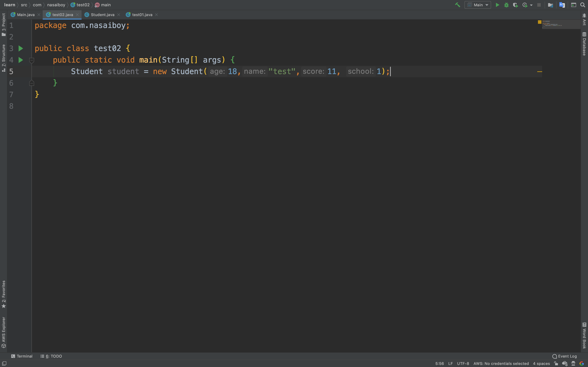Collapse the main method with its fold arrow
The width and height of the screenshot is (588, 367).
point(31,60)
